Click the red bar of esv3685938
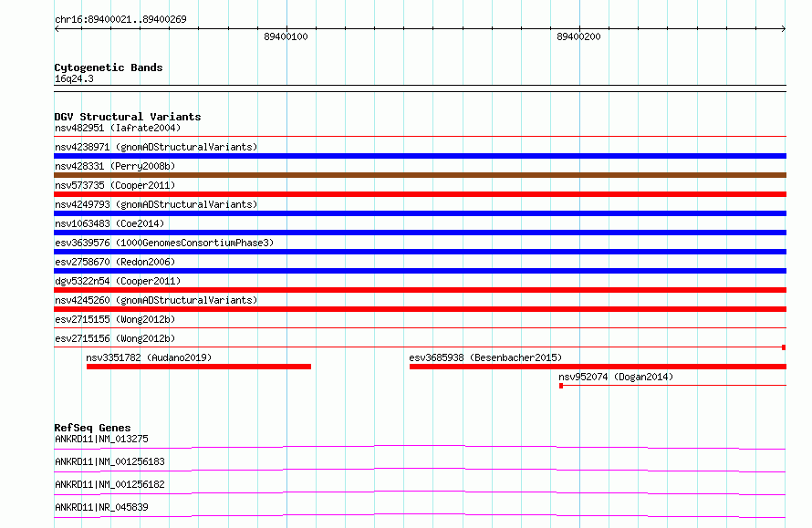This screenshot has height=528, width=812. 598,367
